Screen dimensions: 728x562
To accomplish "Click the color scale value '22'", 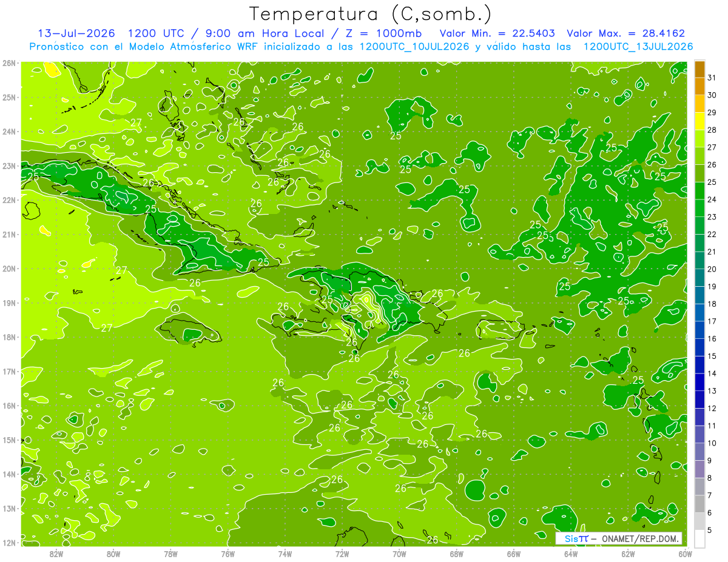I will (x=712, y=235).
